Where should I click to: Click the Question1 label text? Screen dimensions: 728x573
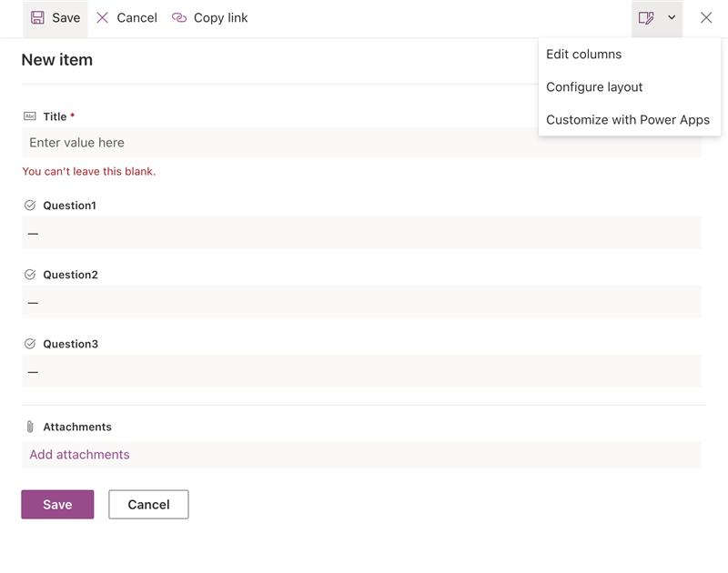tap(70, 206)
